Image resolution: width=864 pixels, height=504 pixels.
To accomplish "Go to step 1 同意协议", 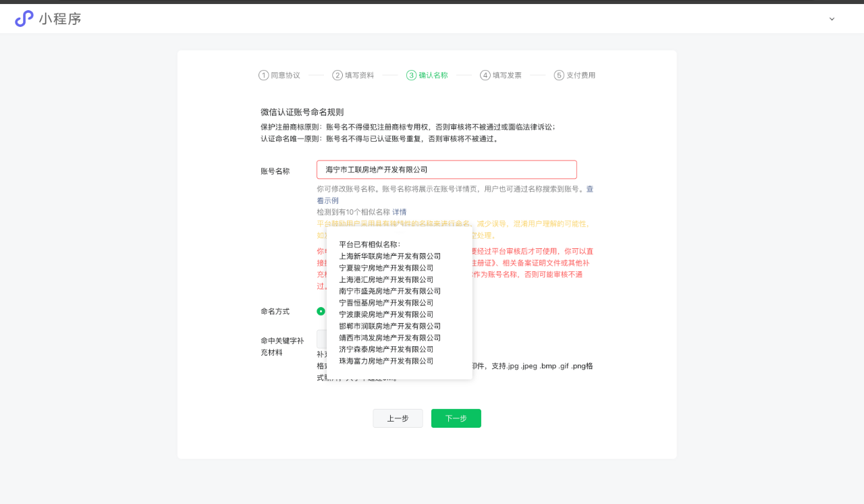I will [x=279, y=75].
